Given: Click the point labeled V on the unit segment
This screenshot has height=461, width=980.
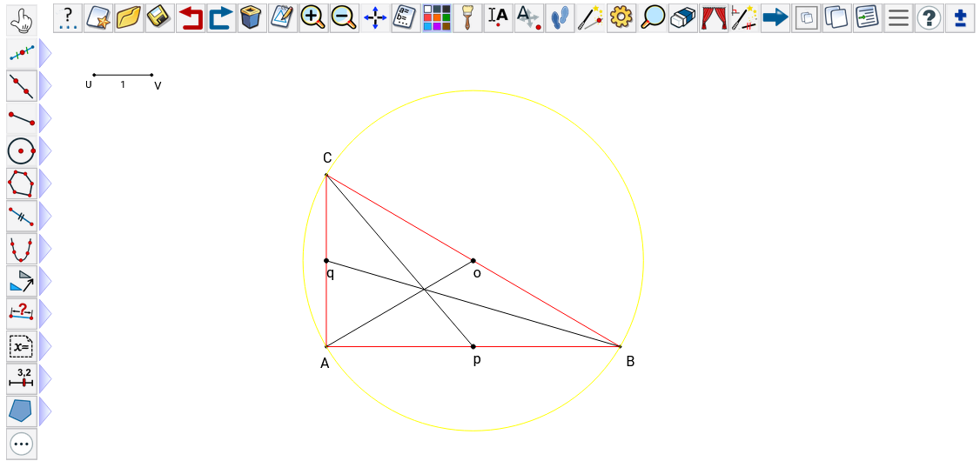Looking at the screenshot, I should tap(152, 75).
